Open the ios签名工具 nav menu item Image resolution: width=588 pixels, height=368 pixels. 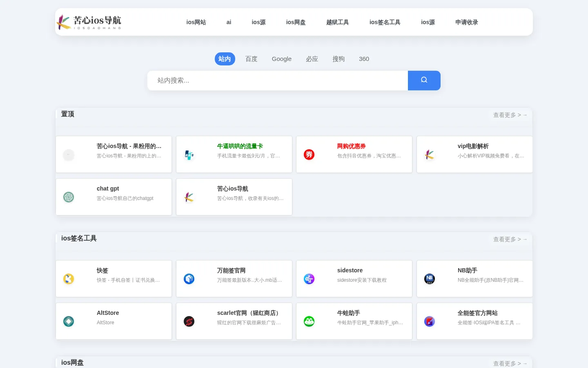pyautogui.click(x=385, y=22)
